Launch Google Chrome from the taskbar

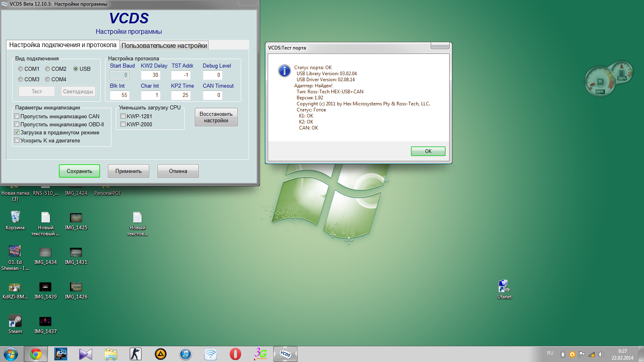[x=36, y=354]
